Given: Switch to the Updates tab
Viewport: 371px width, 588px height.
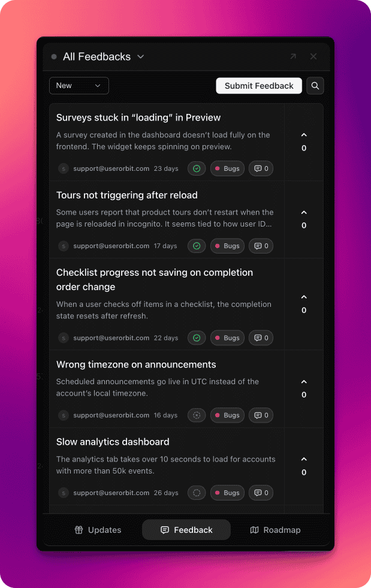Looking at the screenshot, I should tap(98, 530).
